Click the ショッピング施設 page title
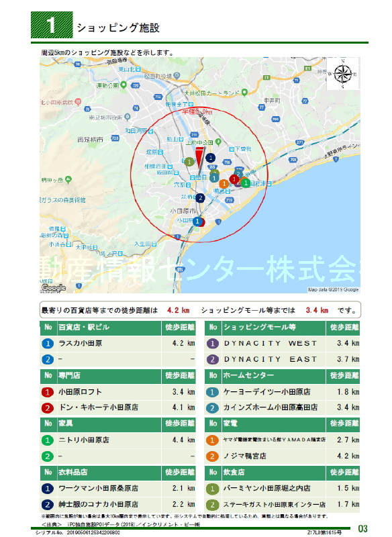392x537 pixels. (x=118, y=28)
